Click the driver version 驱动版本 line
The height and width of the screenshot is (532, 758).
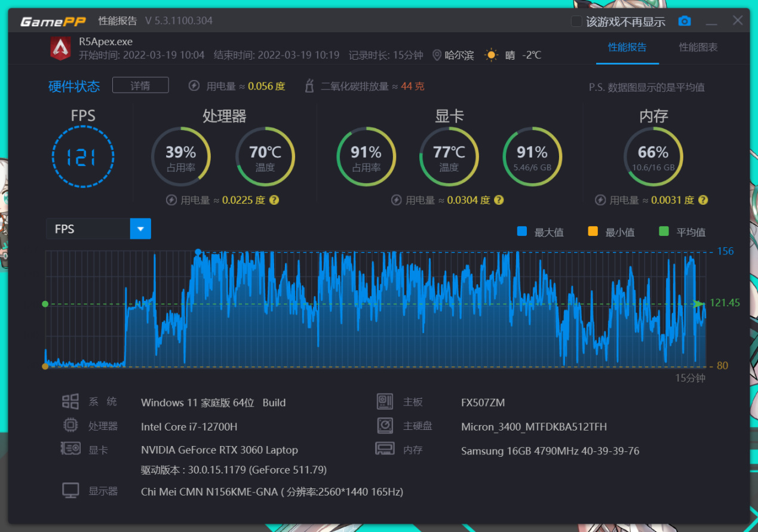coord(234,470)
